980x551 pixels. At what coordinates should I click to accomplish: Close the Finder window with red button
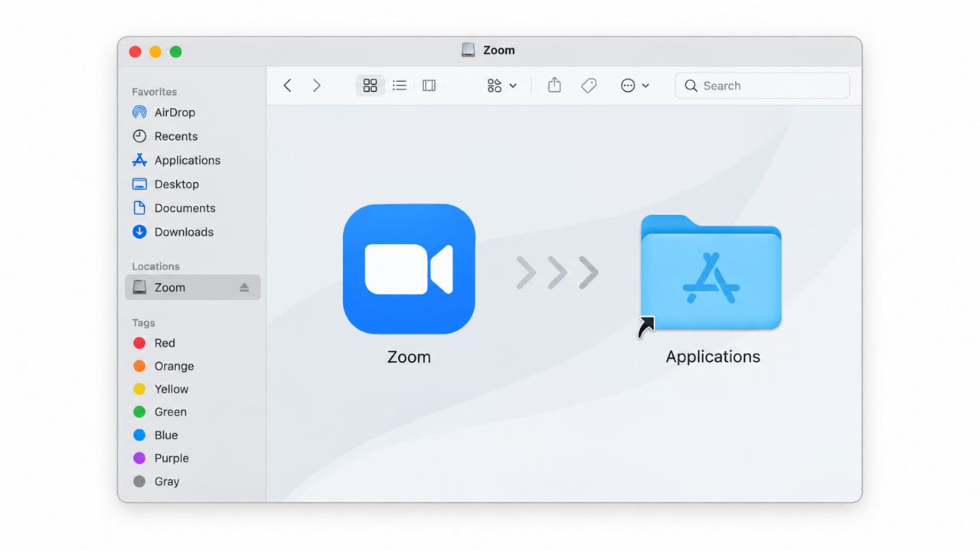[x=136, y=51]
